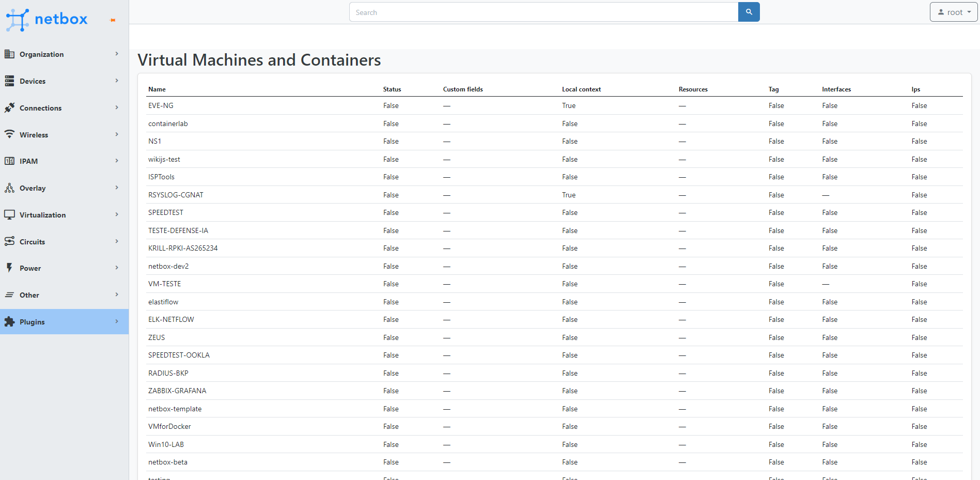Click the magnifier search button

[x=749, y=12]
